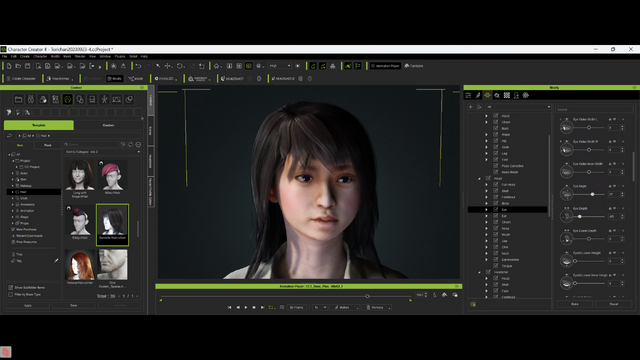
Task: Expand the Hair folder in content tree
Action: (13, 192)
